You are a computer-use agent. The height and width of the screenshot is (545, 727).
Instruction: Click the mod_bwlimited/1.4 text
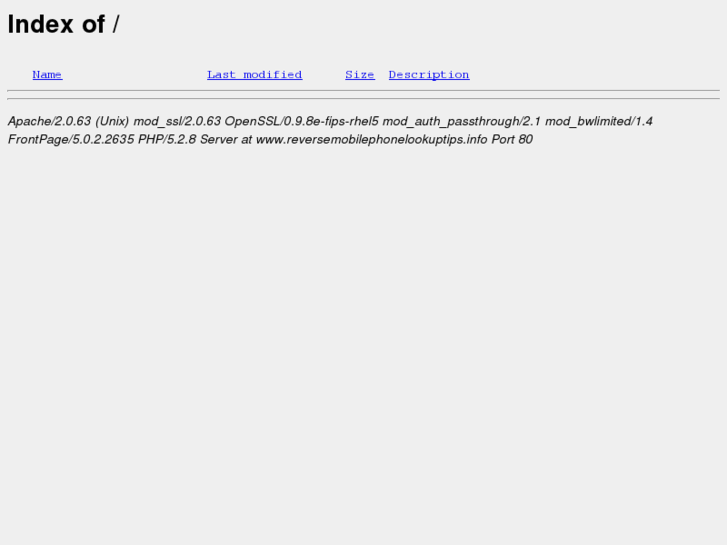[x=599, y=122]
